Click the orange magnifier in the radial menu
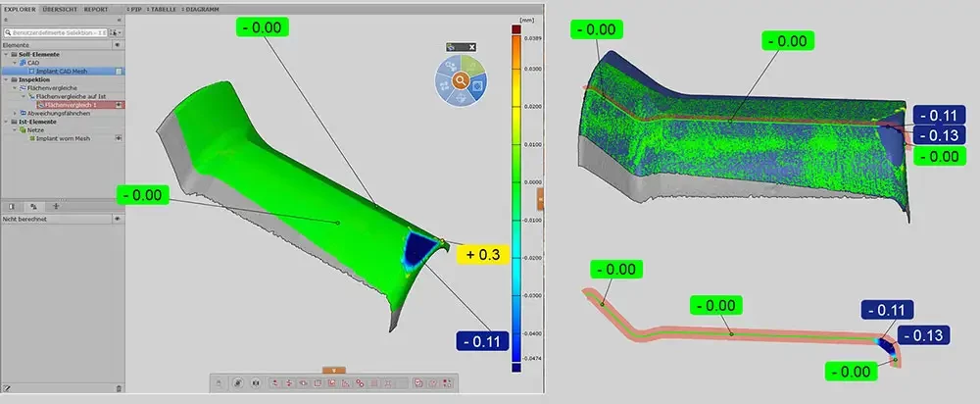The image size is (980, 404). click(x=459, y=81)
